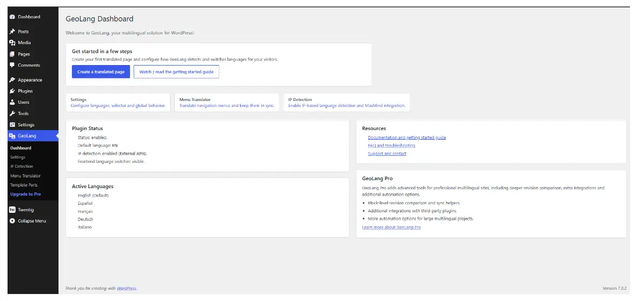The image size is (644, 301).
Task: Click the Media icon in sidebar
Action: click(12, 43)
